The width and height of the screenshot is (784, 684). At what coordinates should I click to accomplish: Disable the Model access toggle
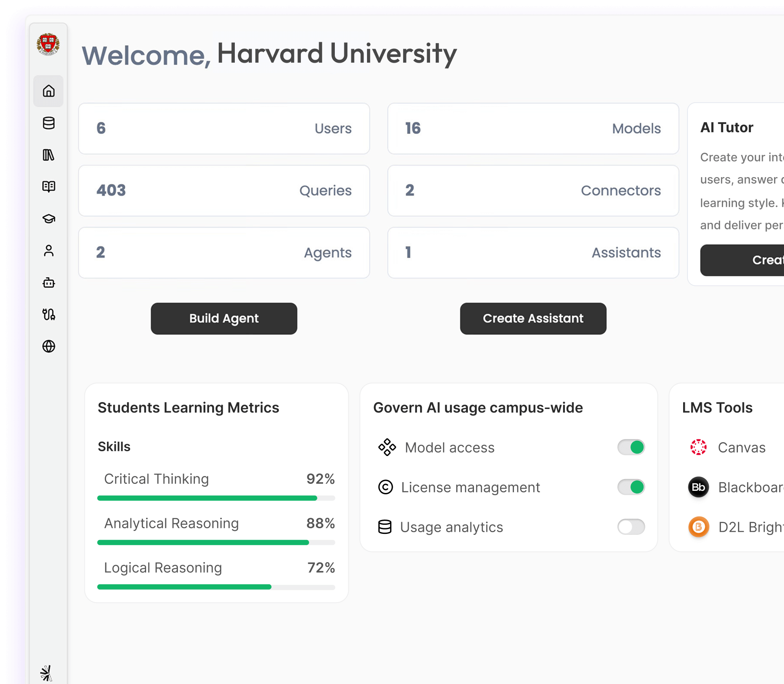pyautogui.click(x=631, y=447)
